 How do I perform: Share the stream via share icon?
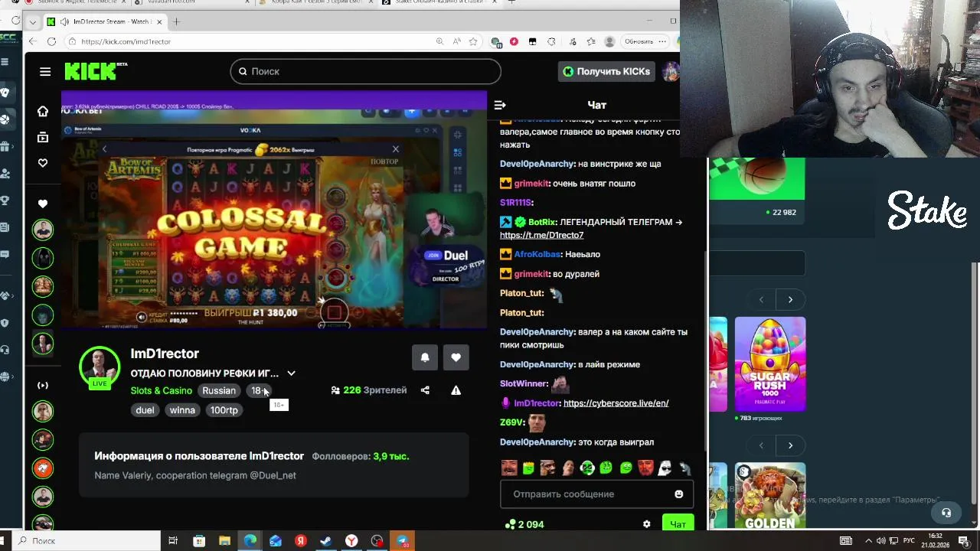click(425, 390)
